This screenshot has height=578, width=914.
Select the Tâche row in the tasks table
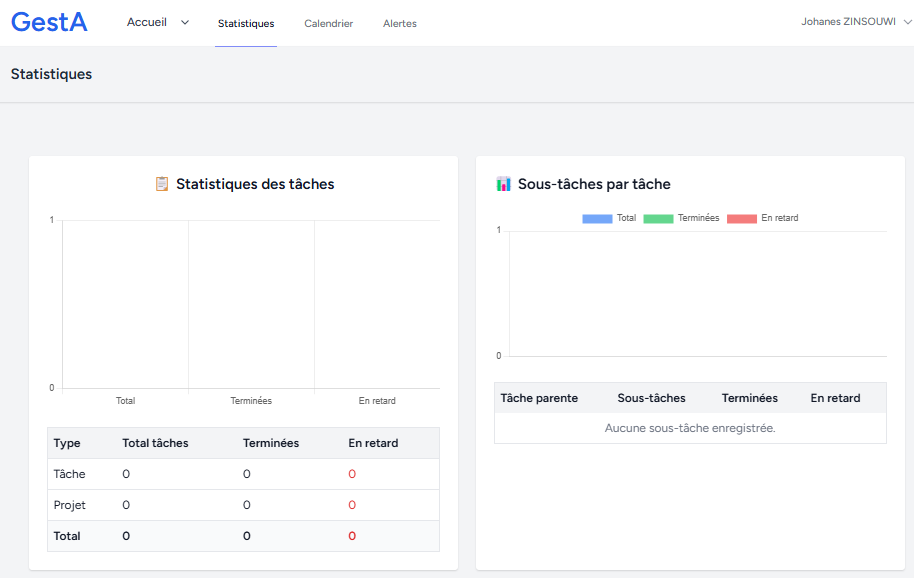coord(70,474)
